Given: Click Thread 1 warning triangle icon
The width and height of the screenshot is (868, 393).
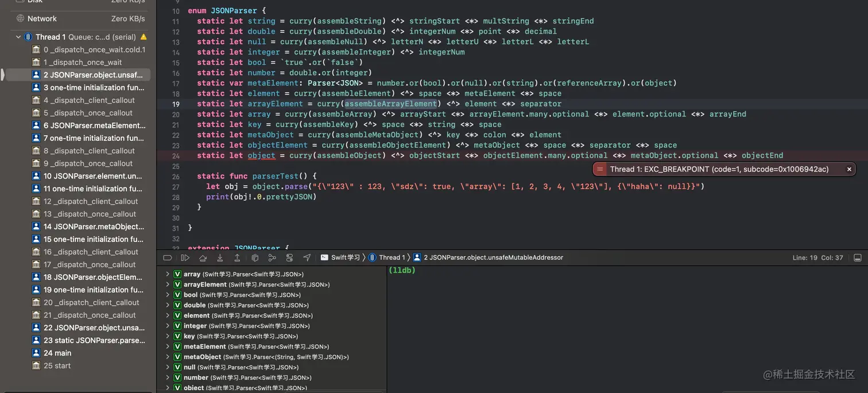Looking at the screenshot, I should click(144, 37).
